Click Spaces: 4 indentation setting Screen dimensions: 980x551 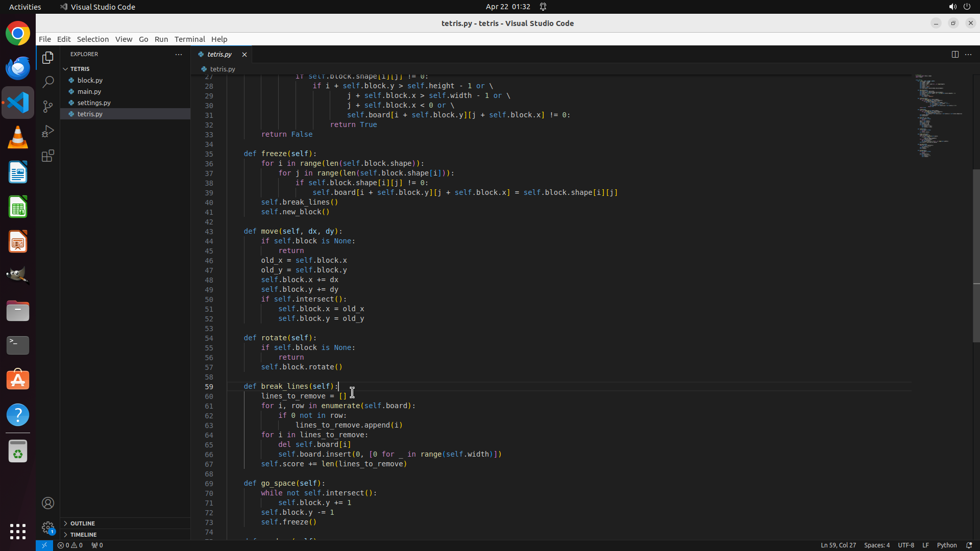click(876, 545)
